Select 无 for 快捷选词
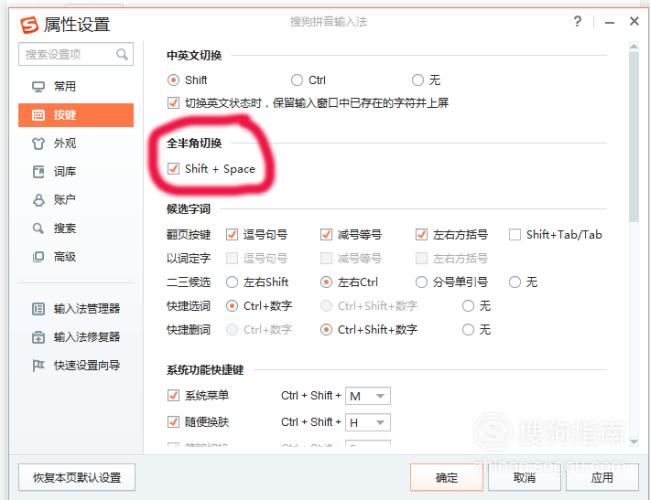This screenshot has width=650, height=500. tap(468, 306)
